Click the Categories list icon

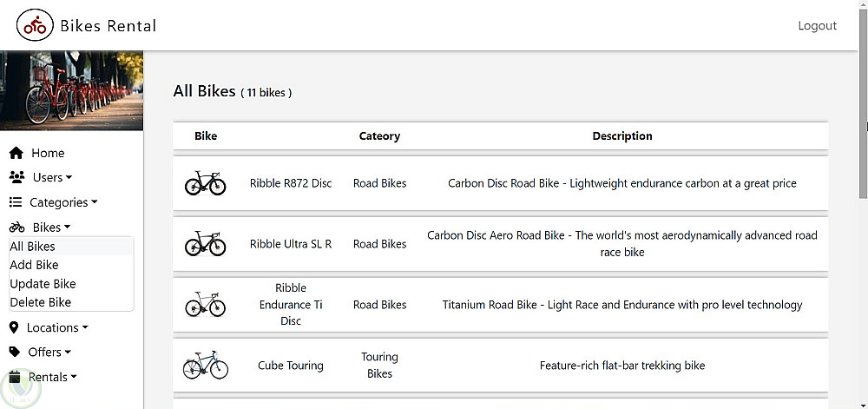(16, 202)
